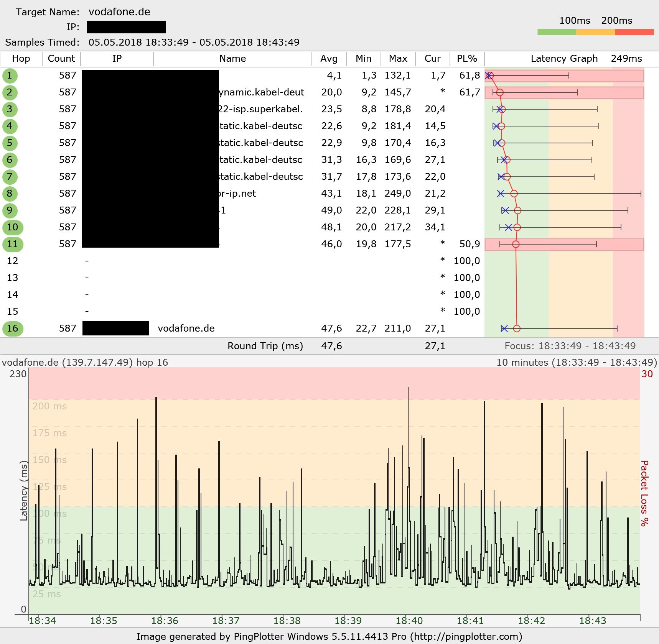The height and width of the screenshot is (644, 659).
Task: Click the PL% column header
Action: point(467,59)
